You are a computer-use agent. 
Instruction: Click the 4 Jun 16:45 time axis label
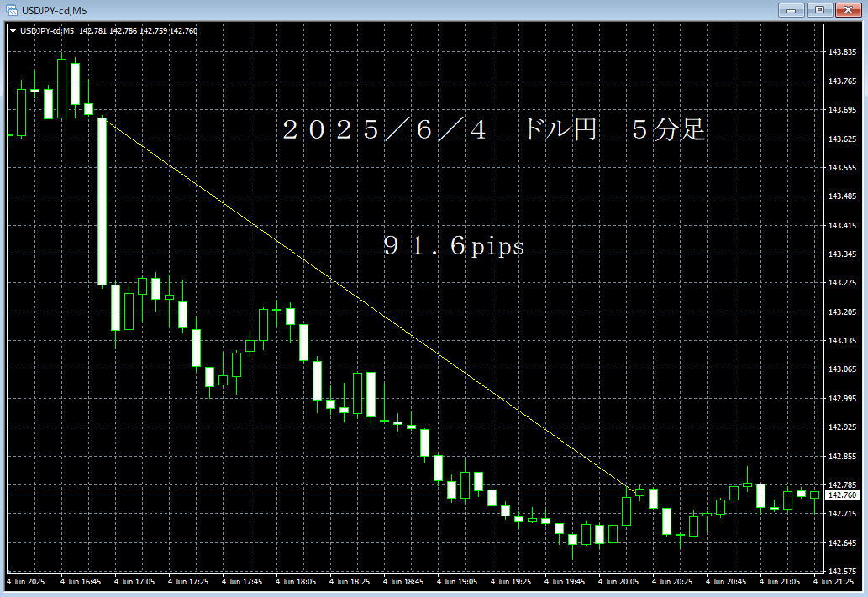[82, 580]
